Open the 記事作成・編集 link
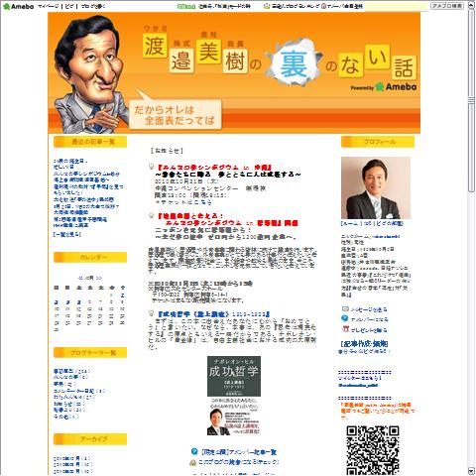Viewport: 476px width, 476px height. 364,344
